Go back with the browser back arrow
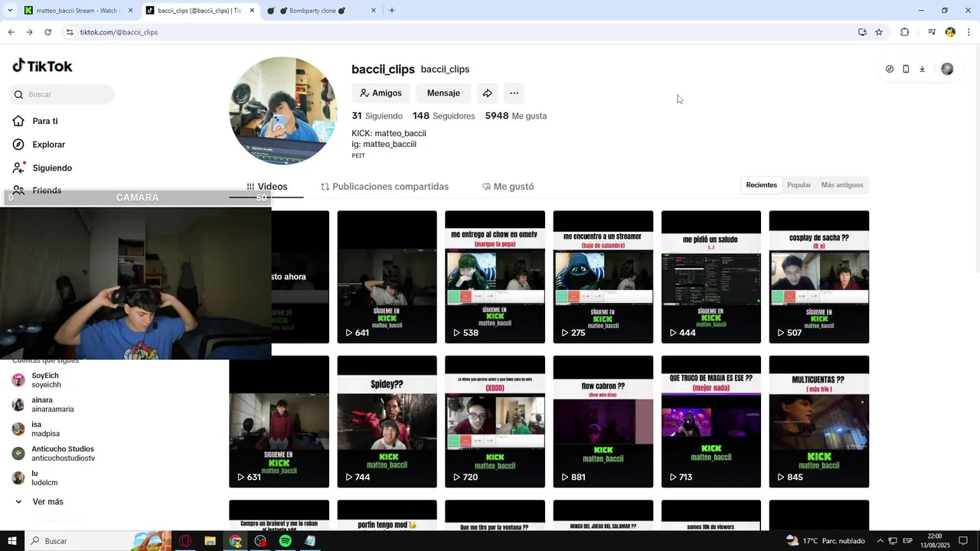The image size is (980, 551). 11,32
